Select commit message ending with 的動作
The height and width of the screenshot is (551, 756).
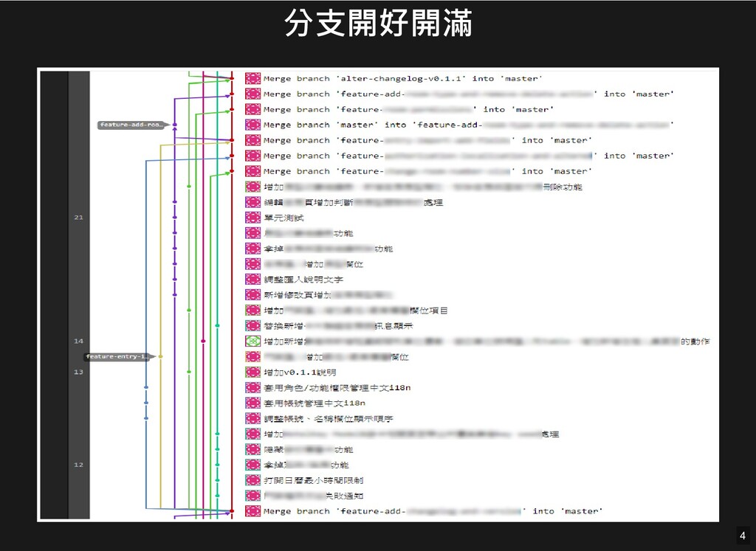[487, 341]
